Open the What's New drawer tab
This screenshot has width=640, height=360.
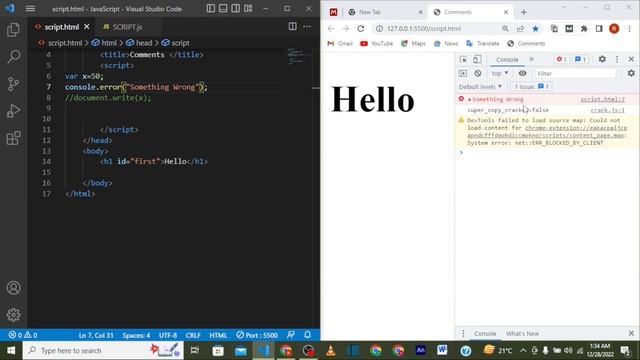522,333
